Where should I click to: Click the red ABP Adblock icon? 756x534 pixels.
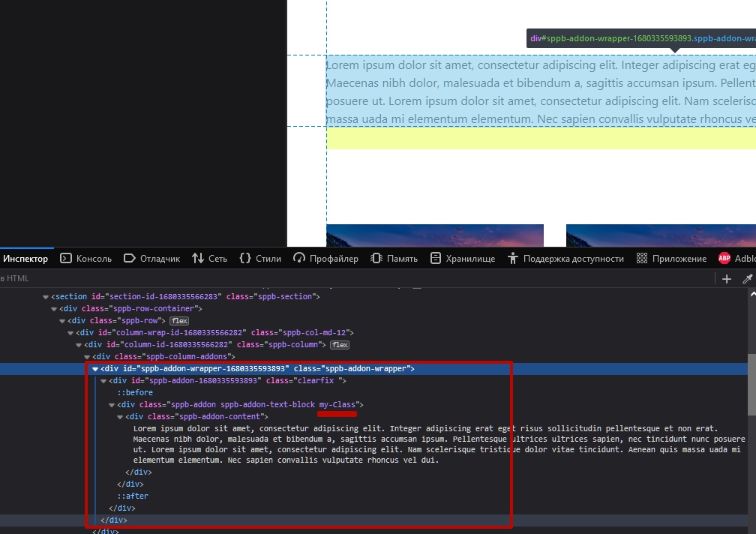(724, 258)
